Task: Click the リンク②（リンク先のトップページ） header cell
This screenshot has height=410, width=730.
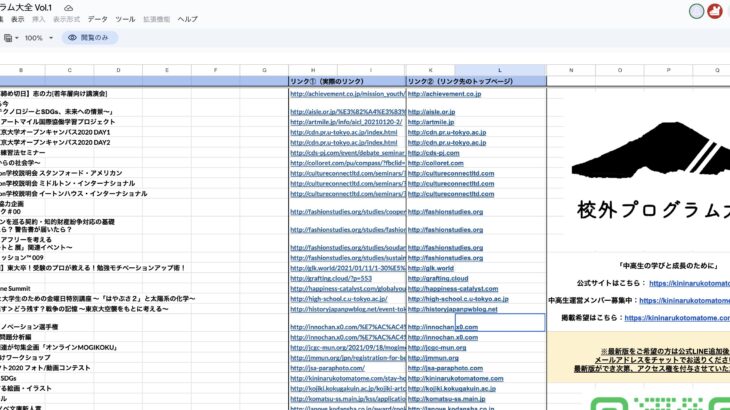Action: point(476,81)
